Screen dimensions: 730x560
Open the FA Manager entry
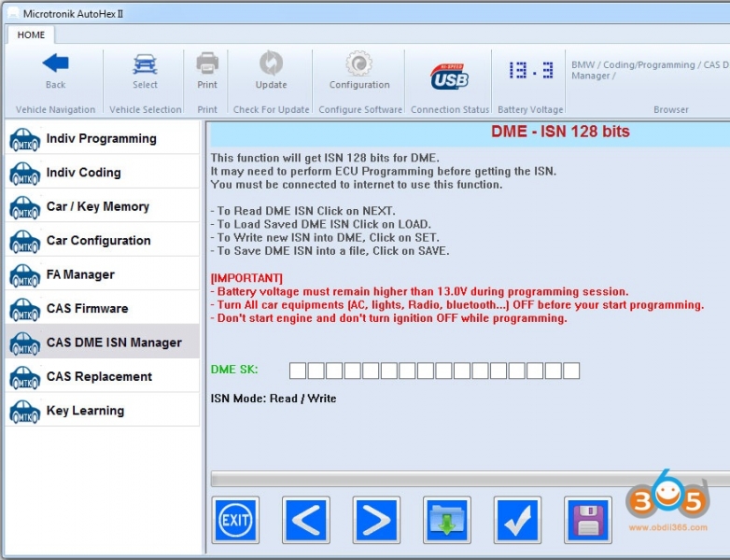pos(102,274)
